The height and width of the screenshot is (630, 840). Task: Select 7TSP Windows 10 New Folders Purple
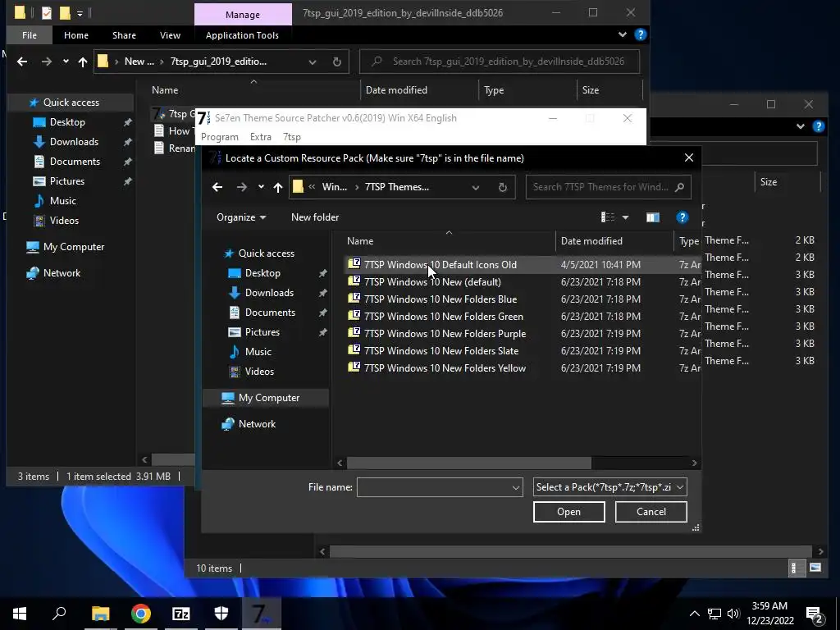coord(445,333)
